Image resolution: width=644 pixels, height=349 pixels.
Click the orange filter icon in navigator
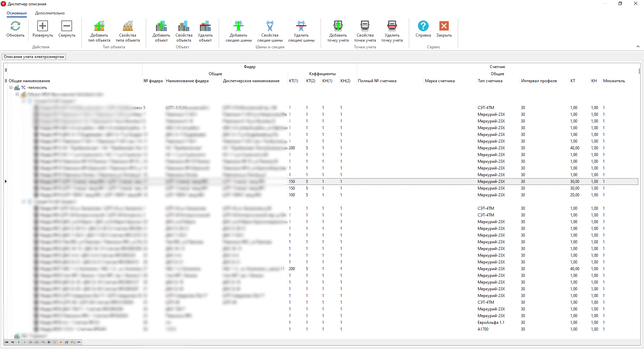tap(61, 342)
